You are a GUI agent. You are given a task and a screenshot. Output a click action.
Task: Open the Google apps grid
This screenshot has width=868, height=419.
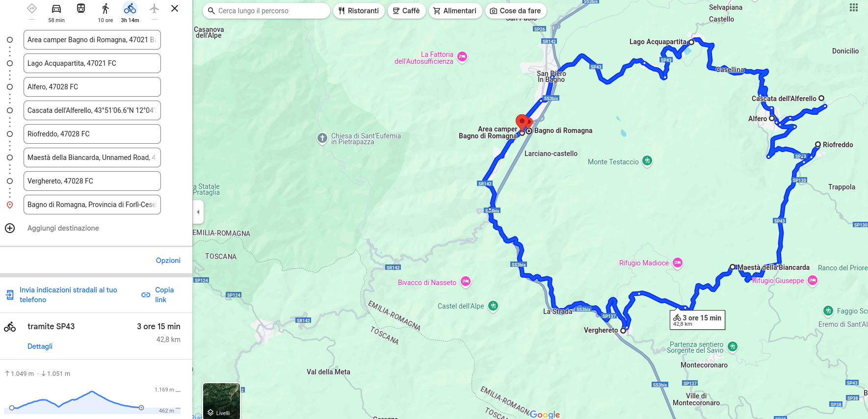click(854, 7)
